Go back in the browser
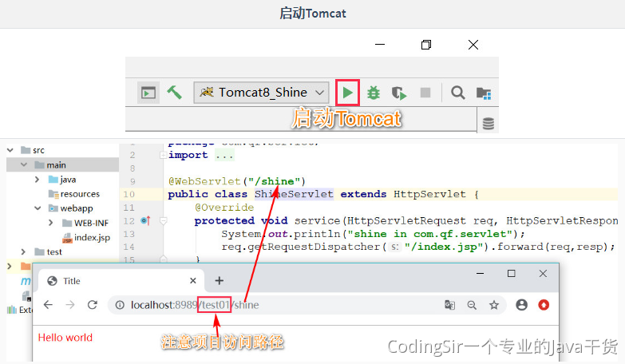 (48, 305)
